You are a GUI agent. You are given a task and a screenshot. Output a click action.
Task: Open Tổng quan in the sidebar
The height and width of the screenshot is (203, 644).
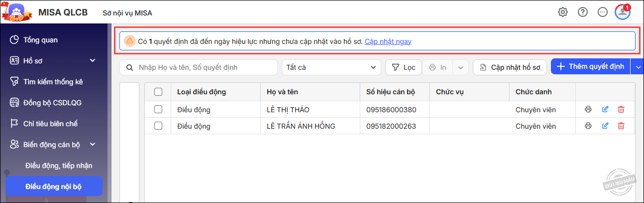point(40,40)
